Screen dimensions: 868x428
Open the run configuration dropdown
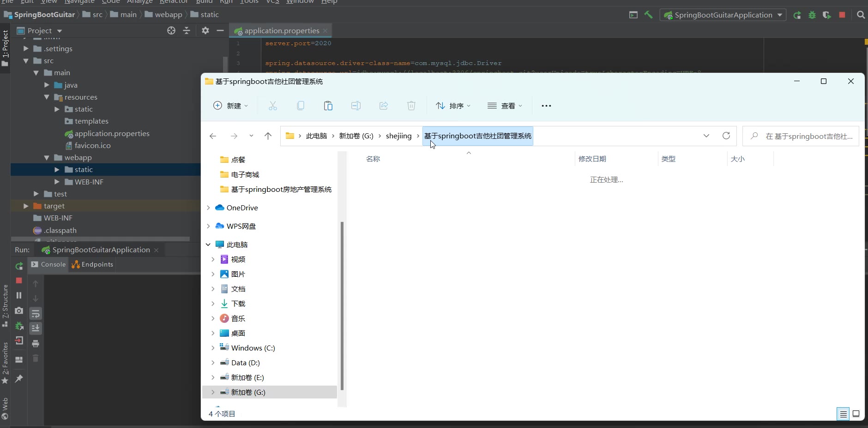coord(780,15)
